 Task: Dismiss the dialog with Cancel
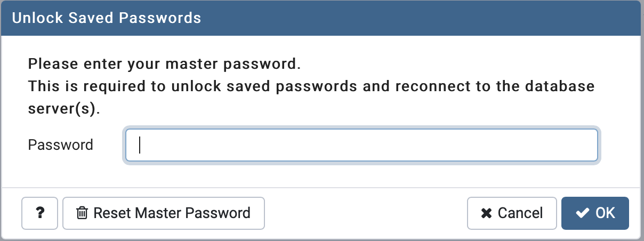pyautogui.click(x=512, y=213)
